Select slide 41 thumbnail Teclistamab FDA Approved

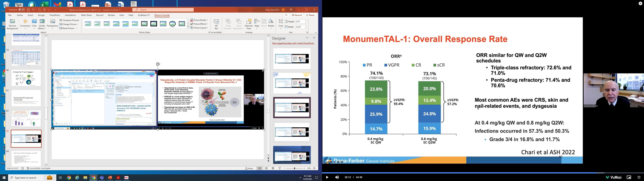tap(26, 98)
